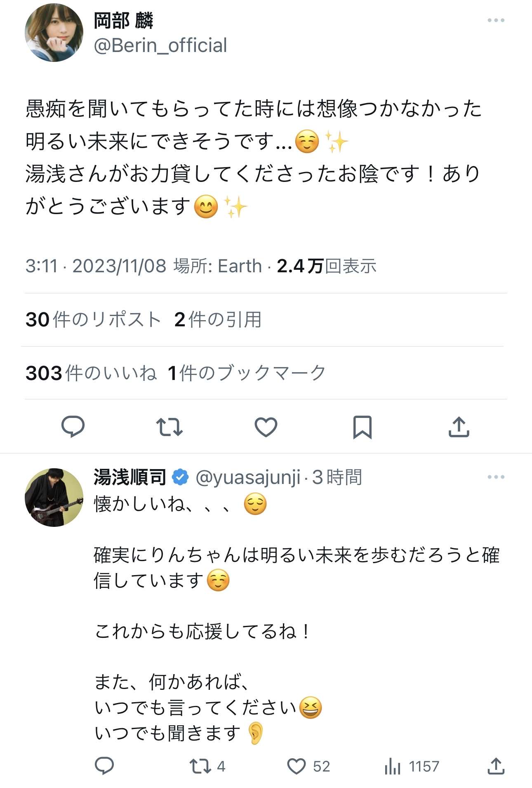Repost the main post
532x788 pixels.
point(169,427)
